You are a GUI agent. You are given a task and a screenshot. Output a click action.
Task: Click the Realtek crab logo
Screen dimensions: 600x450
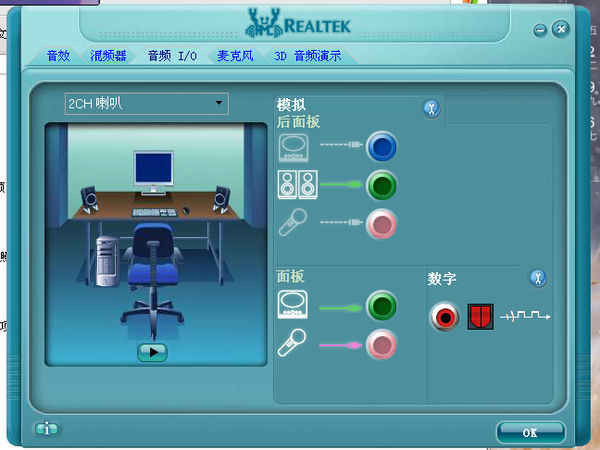[x=264, y=24]
